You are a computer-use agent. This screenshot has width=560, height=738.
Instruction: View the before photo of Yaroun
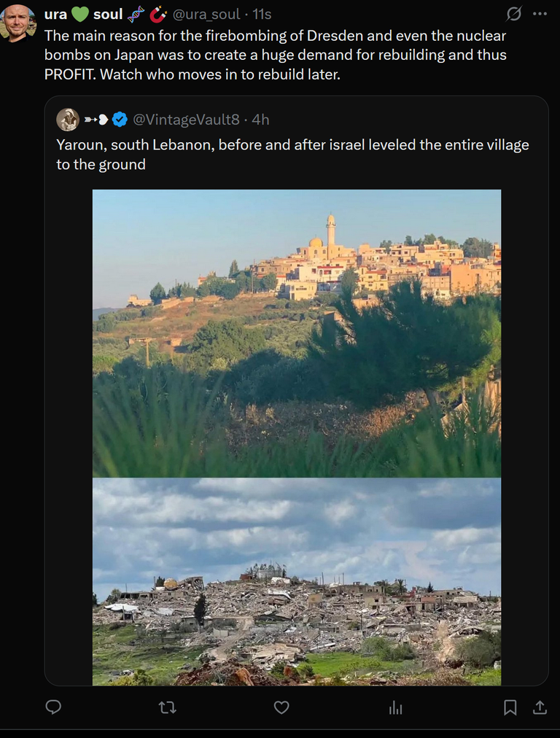(297, 333)
